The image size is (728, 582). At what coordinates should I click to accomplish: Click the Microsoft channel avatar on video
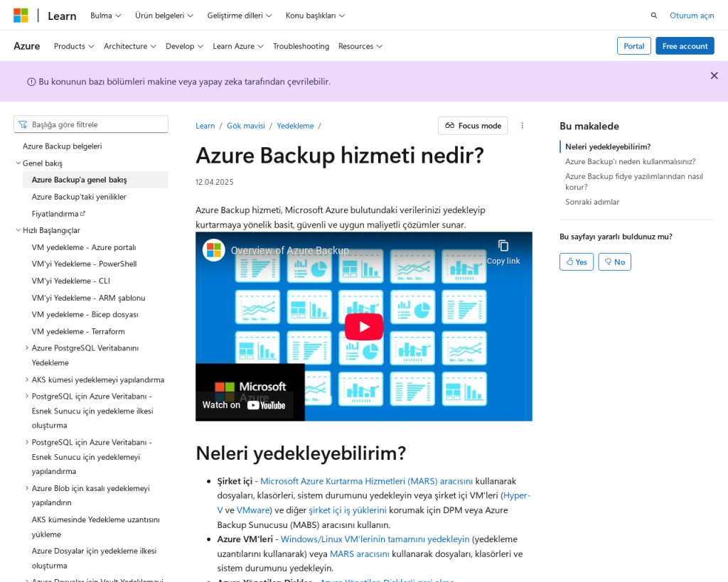coord(213,250)
